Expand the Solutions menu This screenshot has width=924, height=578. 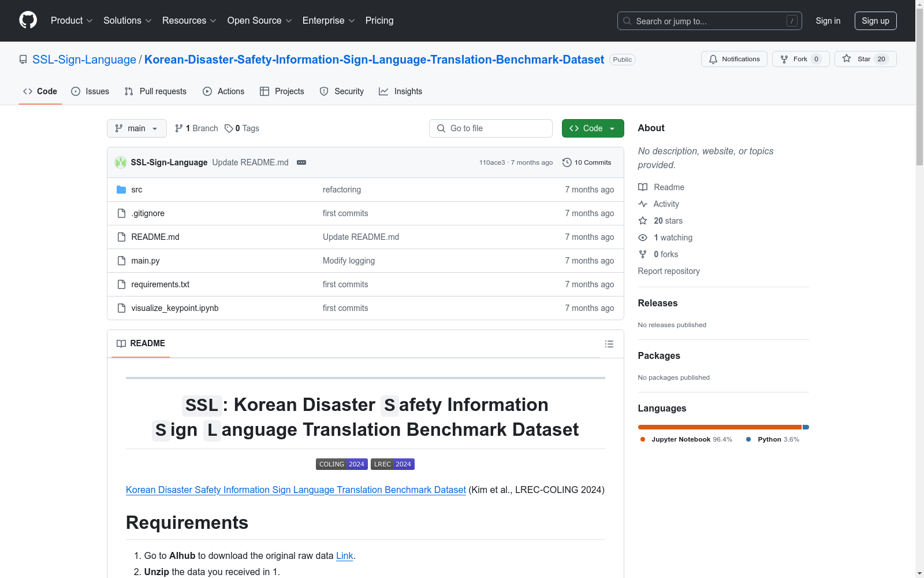click(x=128, y=21)
